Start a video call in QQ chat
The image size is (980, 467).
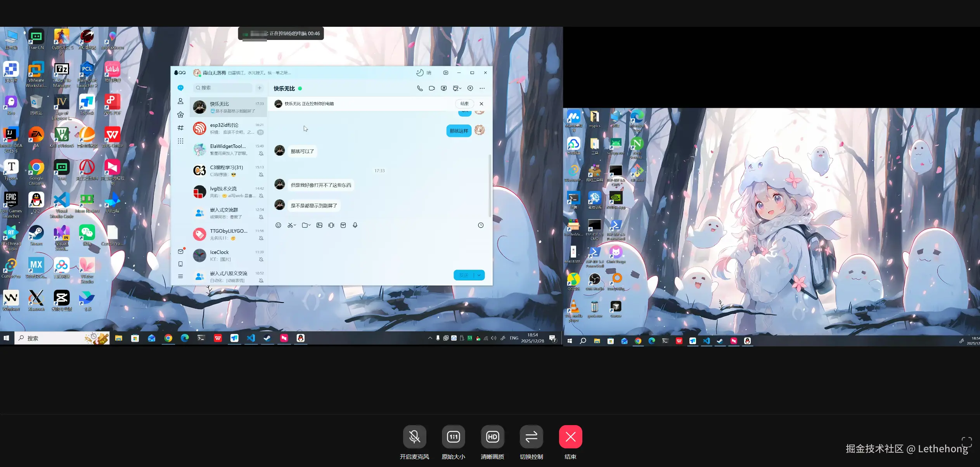[x=432, y=88]
